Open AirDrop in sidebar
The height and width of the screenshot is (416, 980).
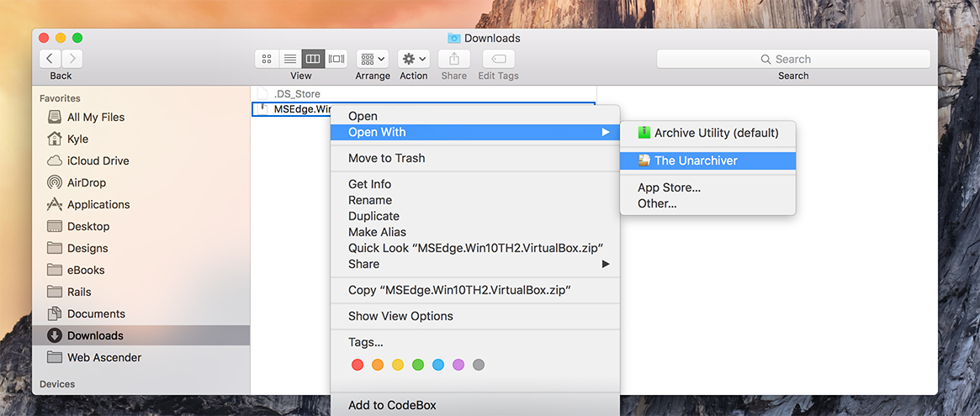coord(141,182)
